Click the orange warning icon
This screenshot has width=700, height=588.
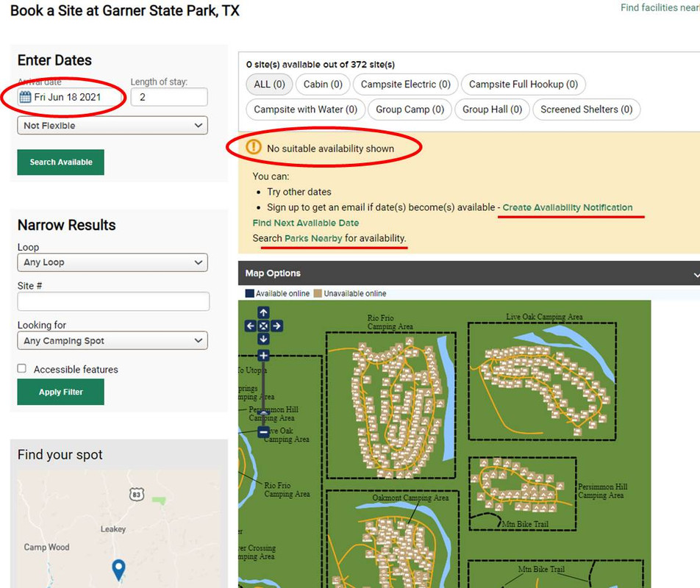click(x=253, y=146)
